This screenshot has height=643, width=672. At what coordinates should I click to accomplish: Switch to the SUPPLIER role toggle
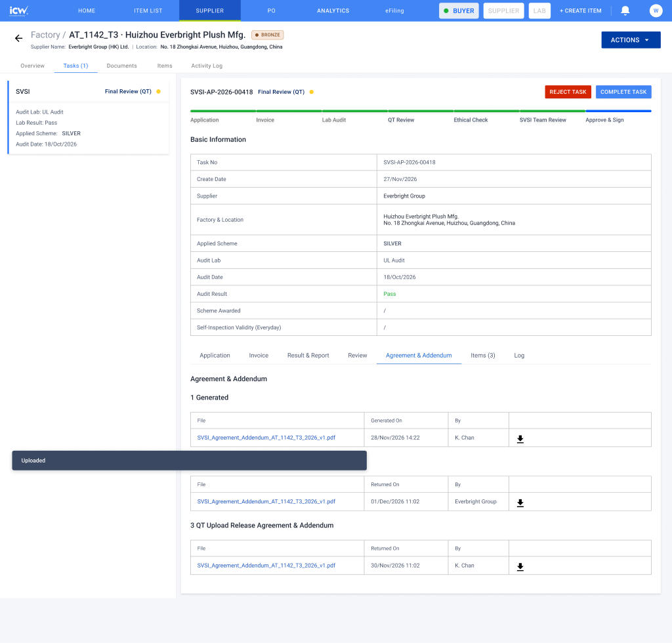(x=503, y=10)
